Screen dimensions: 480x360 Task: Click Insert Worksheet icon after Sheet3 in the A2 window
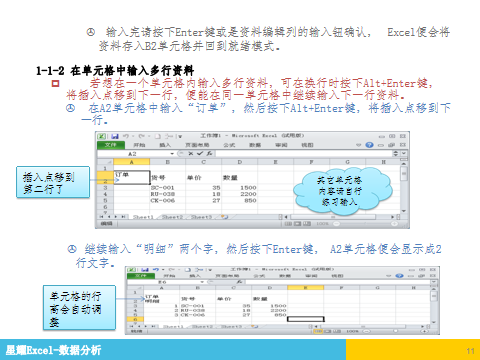coord(225,217)
